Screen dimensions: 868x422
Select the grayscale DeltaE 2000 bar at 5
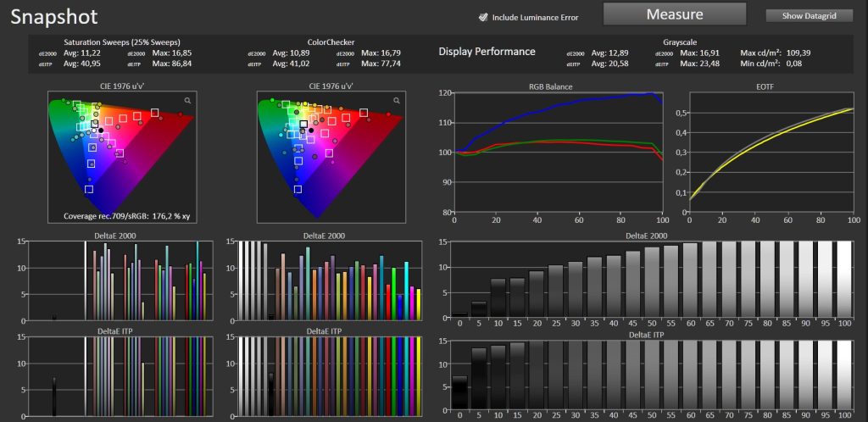(x=479, y=310)
